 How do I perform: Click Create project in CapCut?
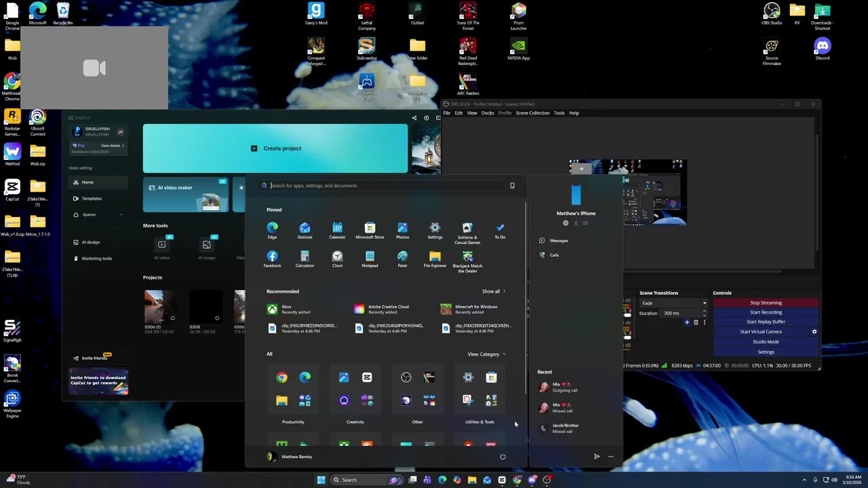(275, 148)
